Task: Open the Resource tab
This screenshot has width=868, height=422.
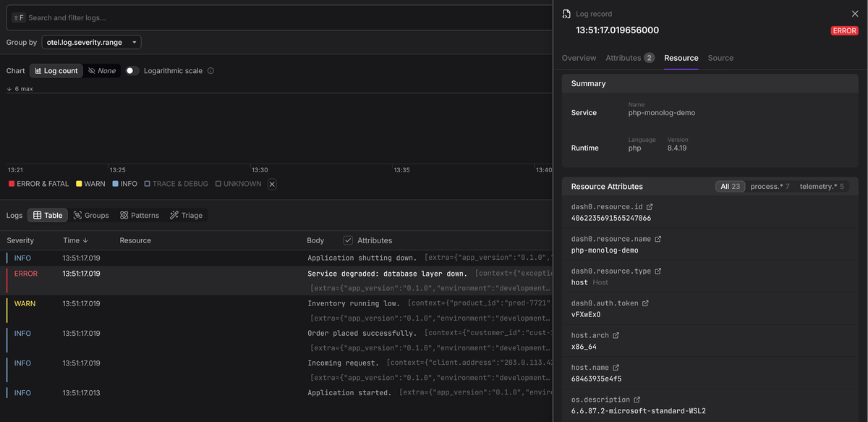Action: pyautogui.click(x=681, y=58)
